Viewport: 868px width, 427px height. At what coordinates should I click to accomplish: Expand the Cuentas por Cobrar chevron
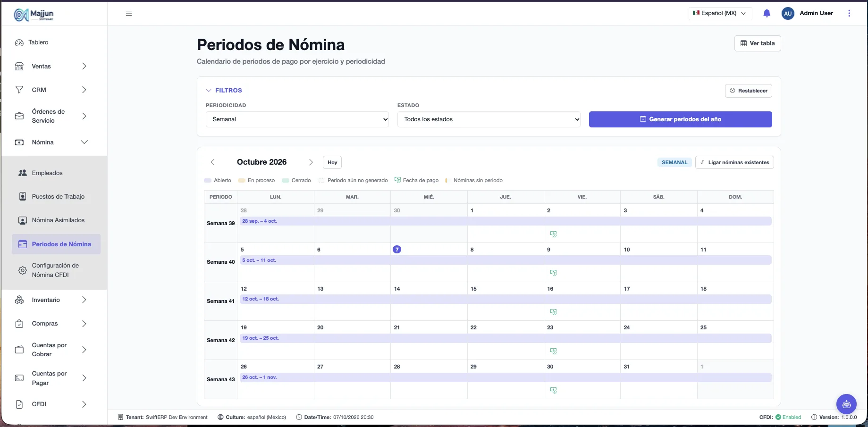coord(84,350)
